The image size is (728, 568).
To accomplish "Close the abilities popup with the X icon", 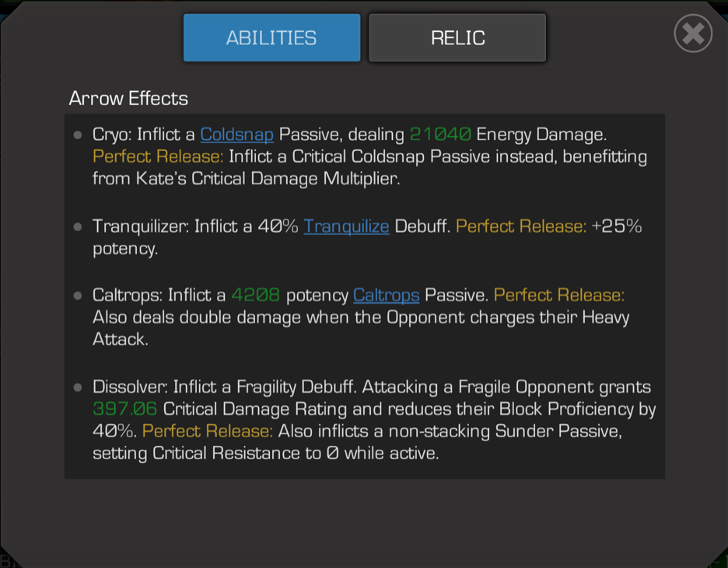I will click(693, 33).
